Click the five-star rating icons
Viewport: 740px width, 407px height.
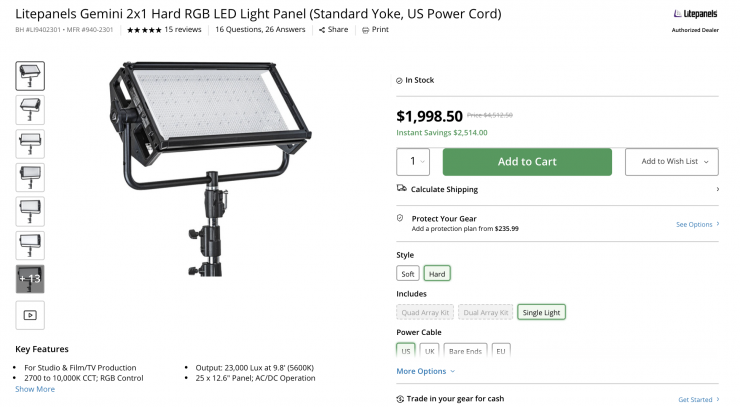click(144, 30)
